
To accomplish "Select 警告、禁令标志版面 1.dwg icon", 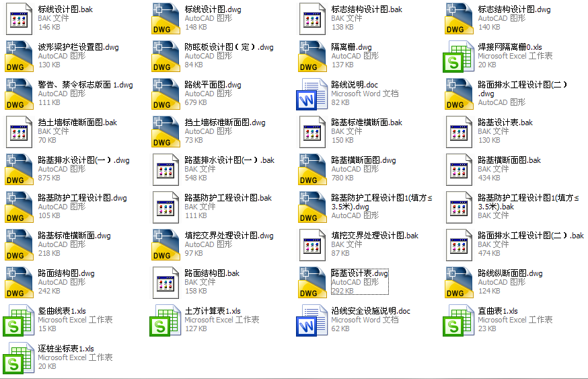I will (19, 94).
